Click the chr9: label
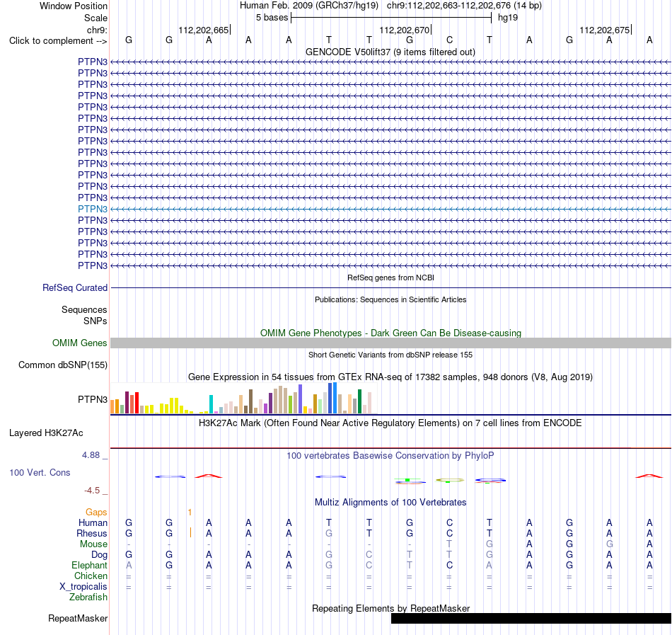 coord(97,30)
